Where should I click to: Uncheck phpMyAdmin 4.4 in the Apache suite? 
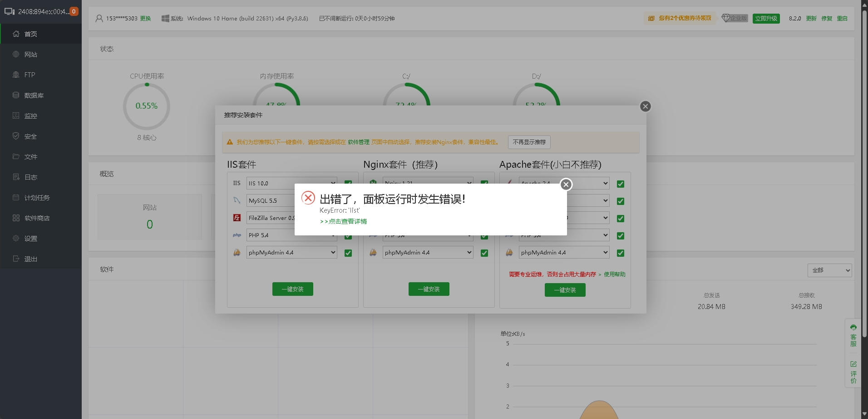click(x=621, y=253)
